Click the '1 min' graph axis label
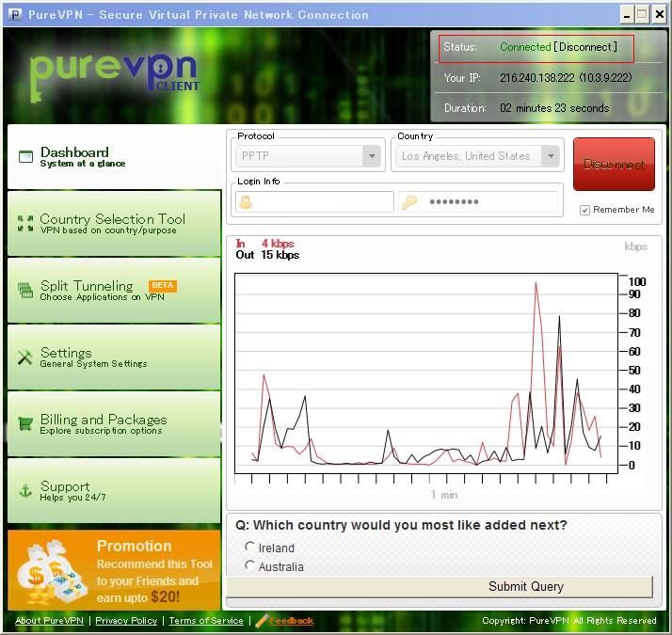 [444, 495]
